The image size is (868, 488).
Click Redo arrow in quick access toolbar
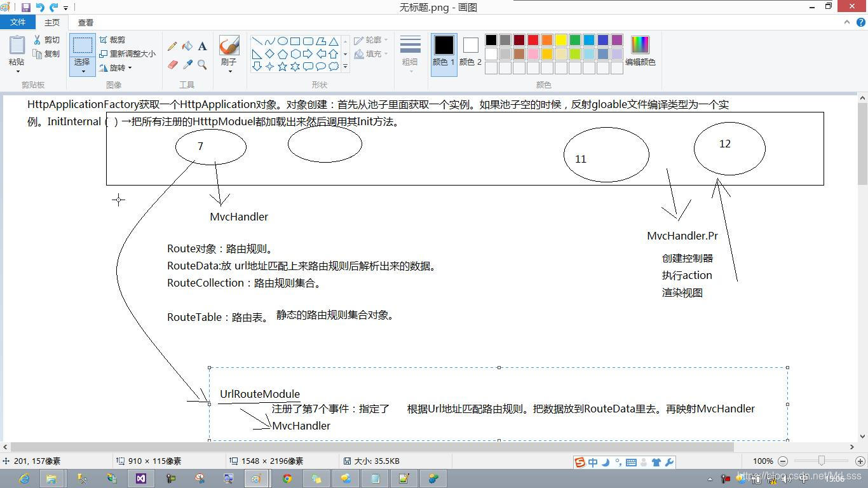(x=53, y=8)
